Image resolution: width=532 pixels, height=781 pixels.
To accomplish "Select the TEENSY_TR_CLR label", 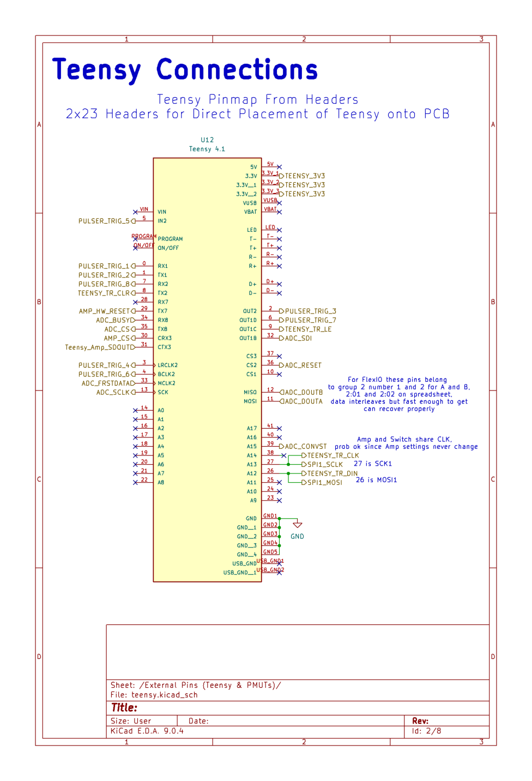I will (x=106, y=293).
